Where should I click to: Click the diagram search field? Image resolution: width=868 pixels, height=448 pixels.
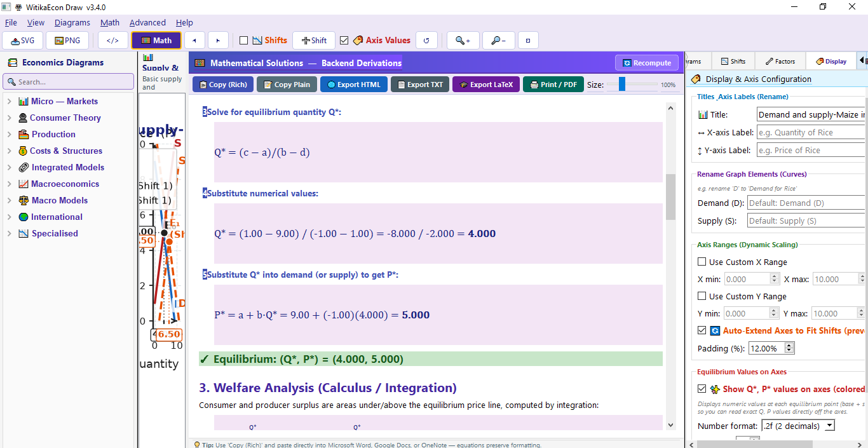(69, 81)
